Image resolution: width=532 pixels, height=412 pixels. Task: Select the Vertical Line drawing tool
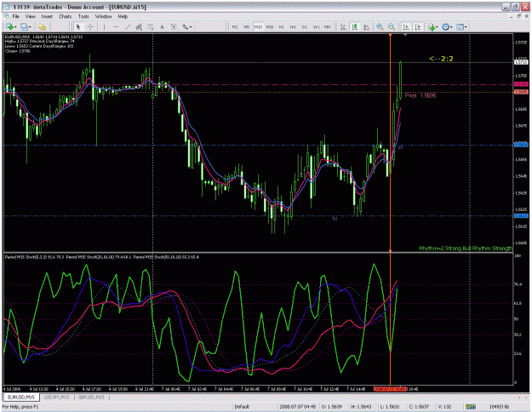click(x=104, y=26)
